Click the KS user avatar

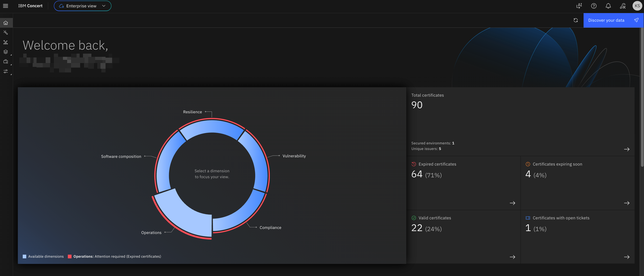tap(637, 6)
